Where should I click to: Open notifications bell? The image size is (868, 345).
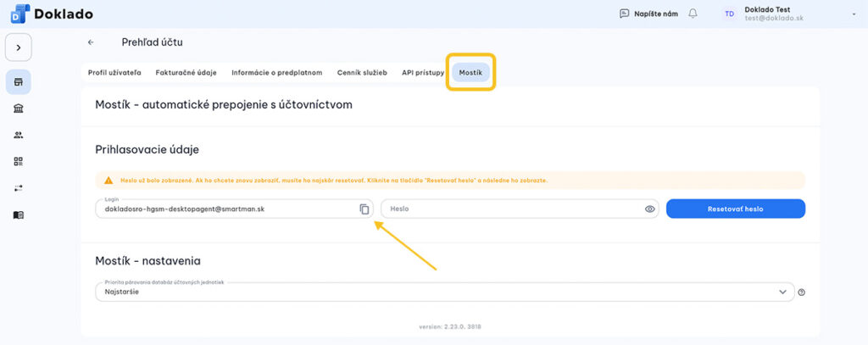tap(693, 14)
